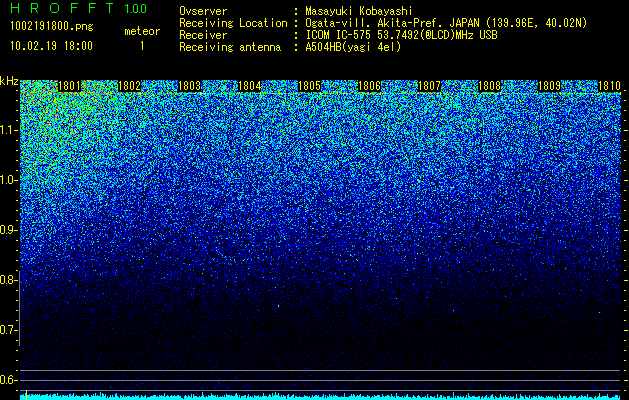
Task: Click the 0.9 kHz axis label
Action: 8,230
